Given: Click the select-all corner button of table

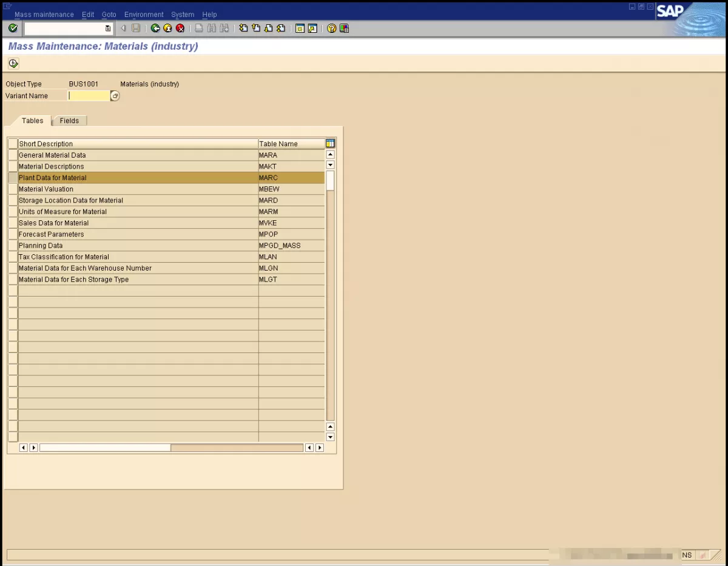Looking at the screenshot, I should coord(13,144).
